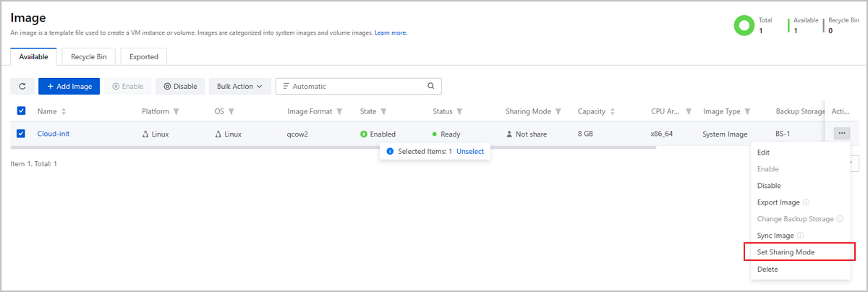Switch to the Recycle Bin tab
The width and height of the screenshot is (868, 292).
point(88,56)
